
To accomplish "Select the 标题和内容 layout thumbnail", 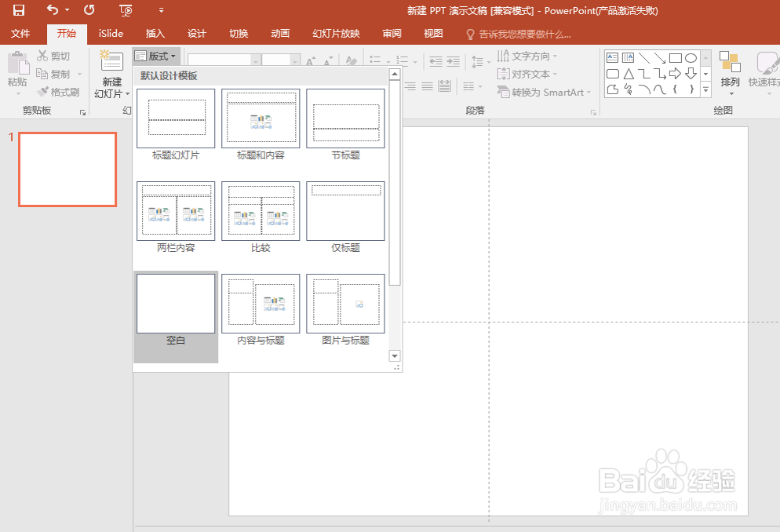I will tap(261, 118).
